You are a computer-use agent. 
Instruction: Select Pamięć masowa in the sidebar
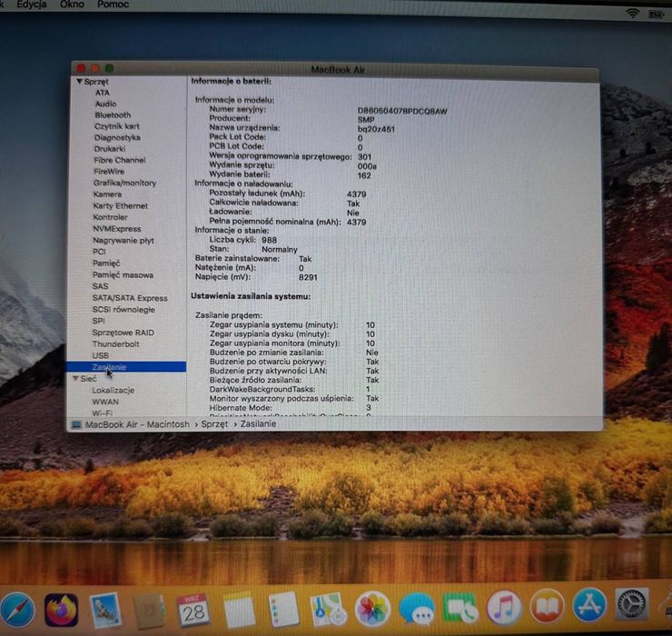[123, 275]
